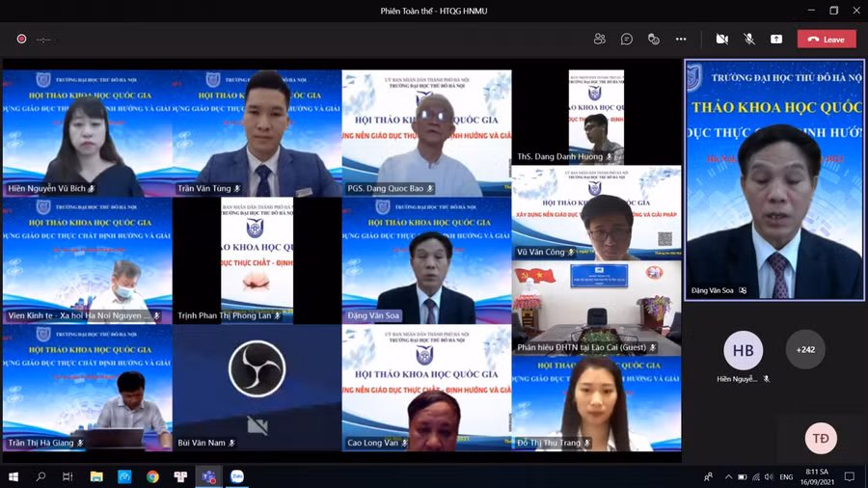Image resolution: width=868 pixels, height=488 pixels.
Task: Open the reactions and raise hand icon
Action: [x=654, y=40]
